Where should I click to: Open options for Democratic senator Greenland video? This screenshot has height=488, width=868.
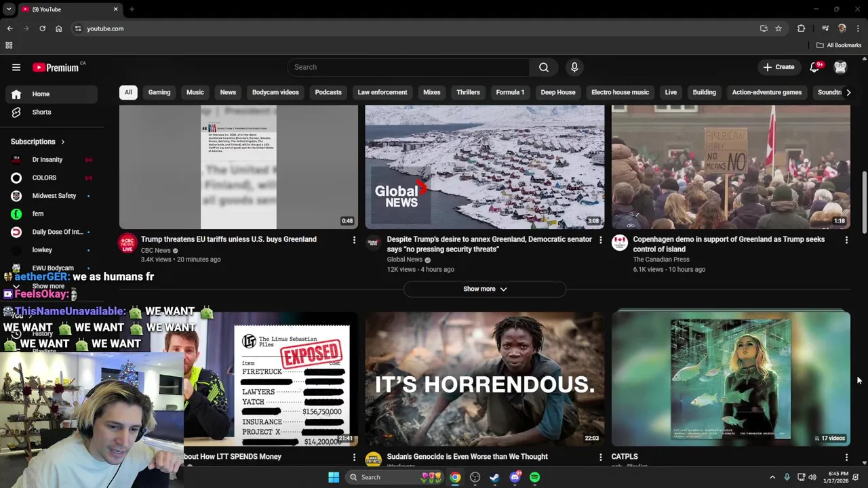[600, 240]
